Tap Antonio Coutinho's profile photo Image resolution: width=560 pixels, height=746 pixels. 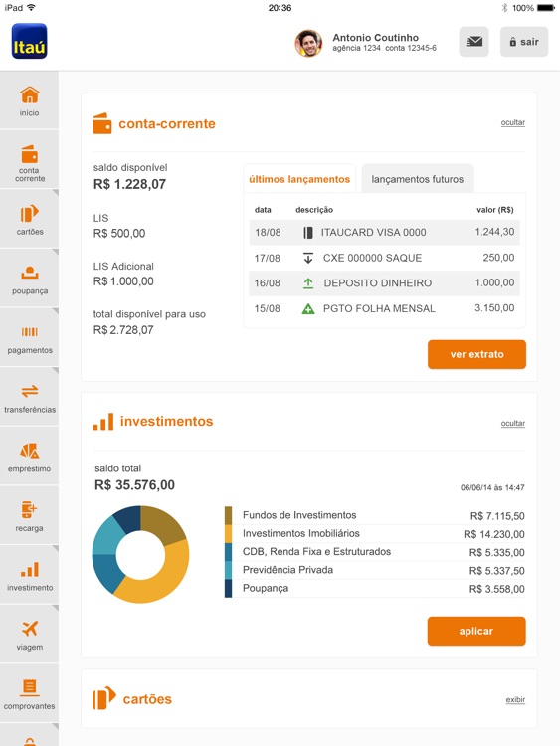(x=308, y=44)
